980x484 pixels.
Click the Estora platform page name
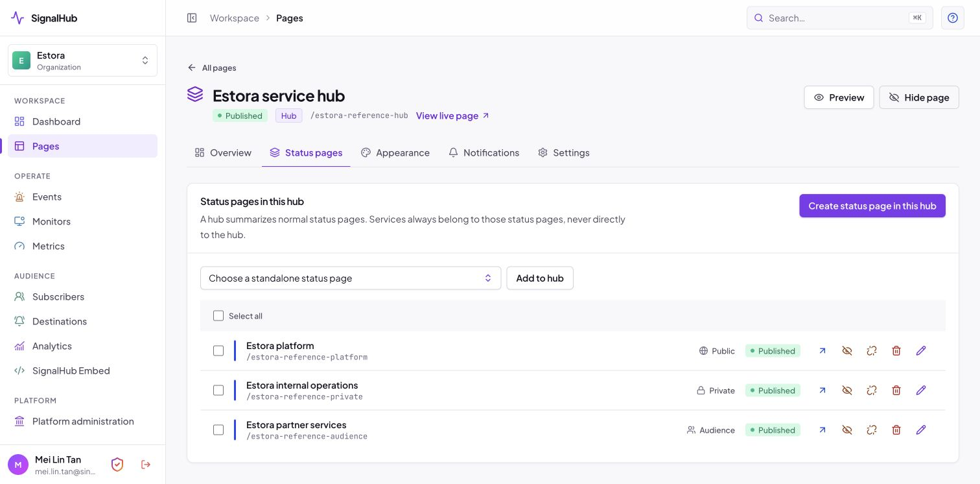click(x=280, y=346)
